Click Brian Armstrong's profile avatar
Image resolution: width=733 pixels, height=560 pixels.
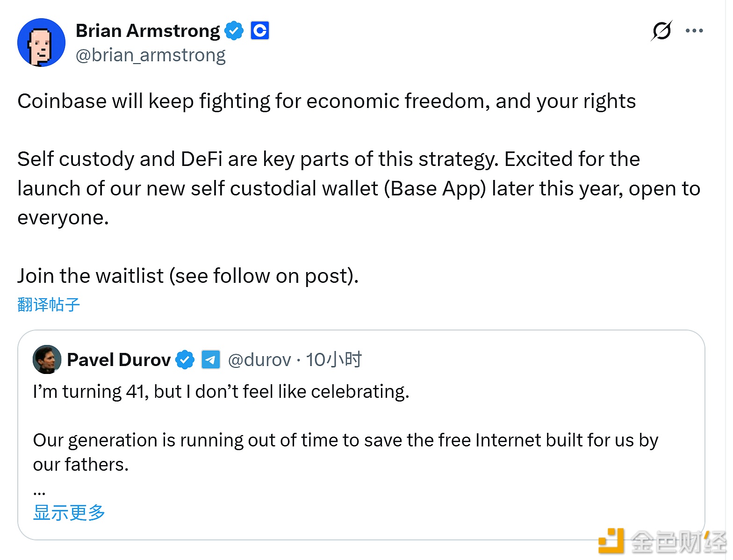pos(41,43)
